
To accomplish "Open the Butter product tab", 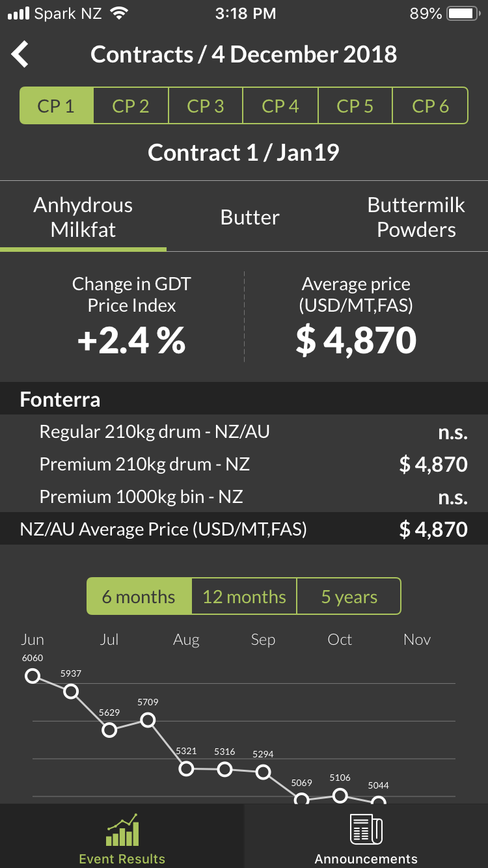I will (x=250, y=217).
